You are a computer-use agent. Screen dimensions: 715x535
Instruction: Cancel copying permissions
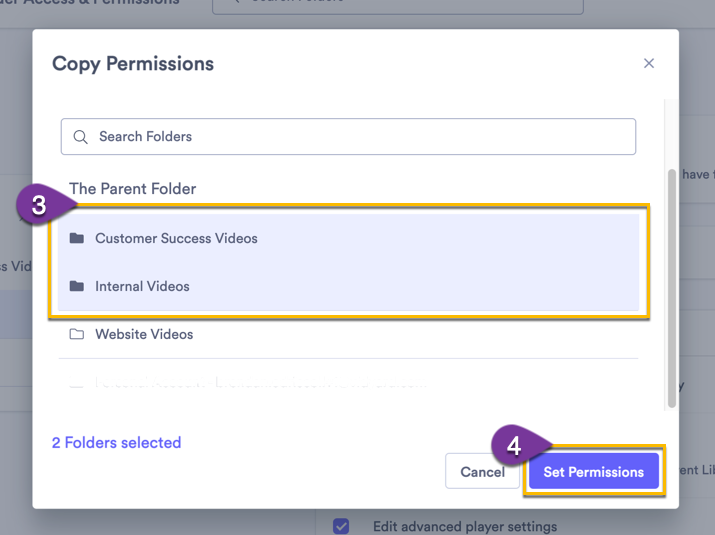[482, 471]
